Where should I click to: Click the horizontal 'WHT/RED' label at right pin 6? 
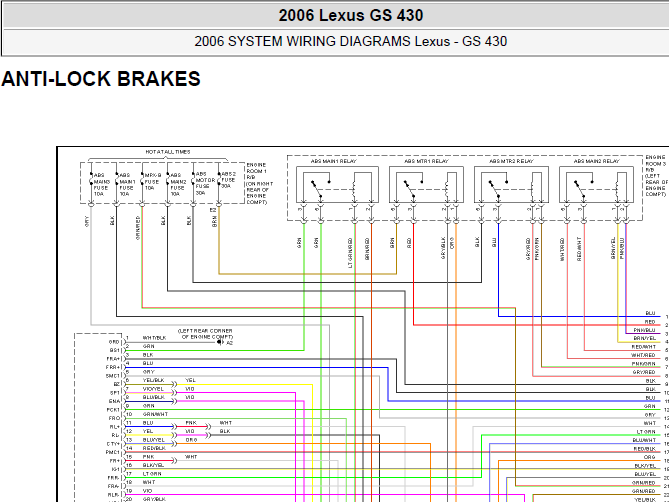click(x=644, y=355)
